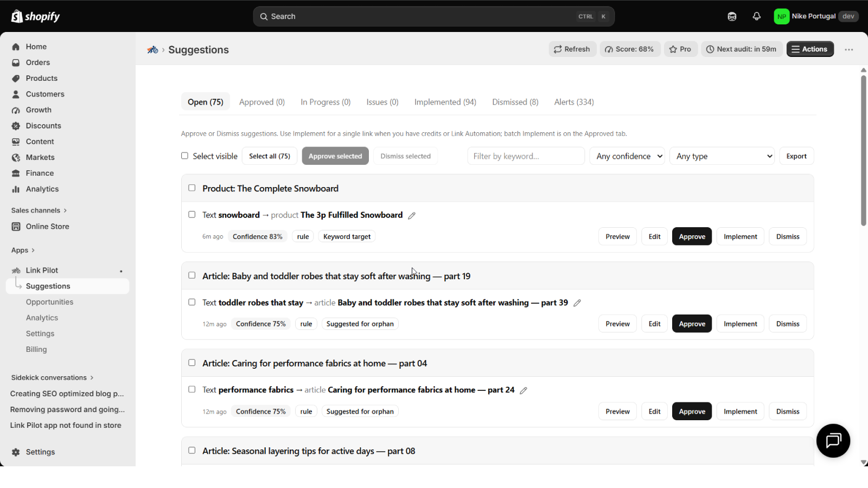The image size is (868, 488).
Task: Click the Discounts icon in sidebar
Action: (x=16, y=126)
